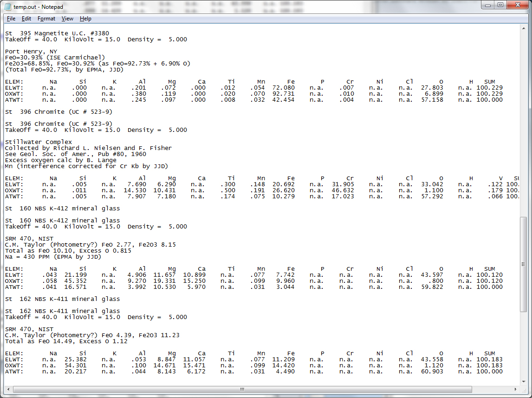The height and width of the screenshot is (398, 532).
Task: Click the vertical scrollbar up arrow
Action: click(523, 28)
